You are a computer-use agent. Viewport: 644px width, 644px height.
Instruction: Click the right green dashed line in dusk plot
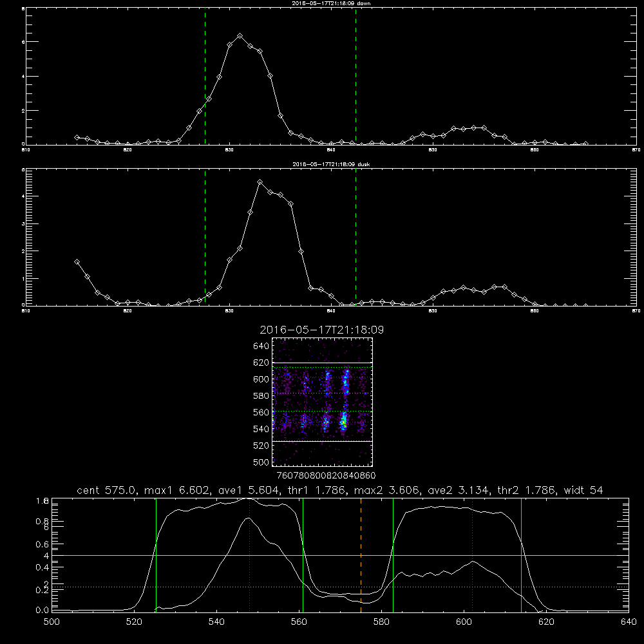355,238
